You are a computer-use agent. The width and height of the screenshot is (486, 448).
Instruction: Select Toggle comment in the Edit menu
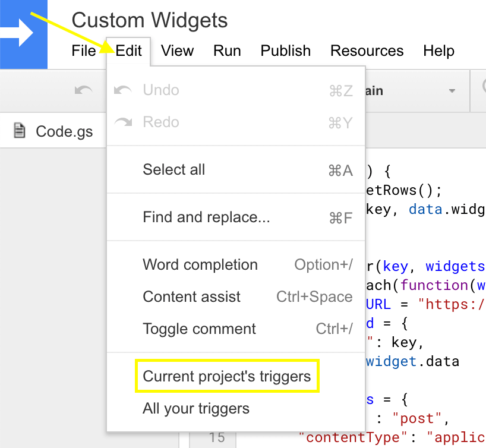click(x=199, y=329)
